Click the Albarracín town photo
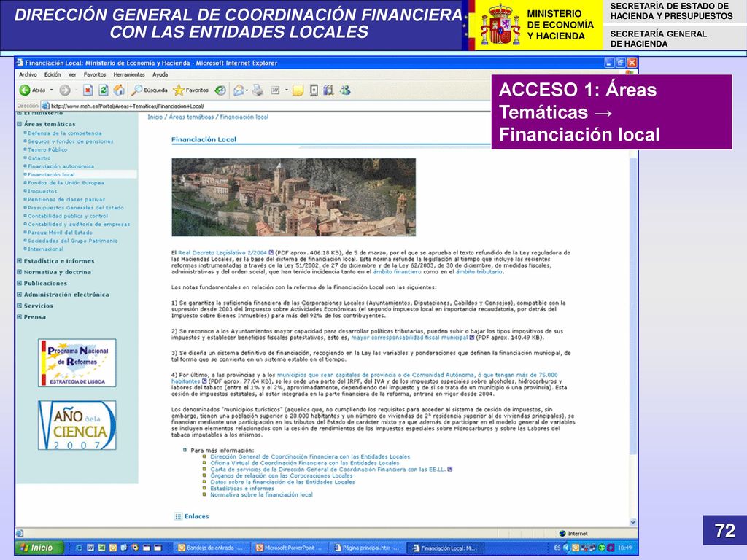This screenshot has width=747, height=560. (293, 197)
